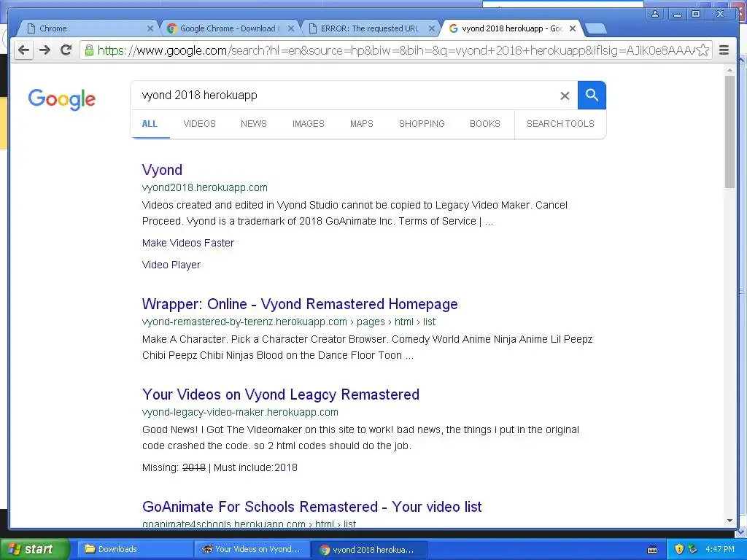Select the SHOPPING search filter
Image resolution: width=747 pixels, height=560 pixels.
click(422, 124)
